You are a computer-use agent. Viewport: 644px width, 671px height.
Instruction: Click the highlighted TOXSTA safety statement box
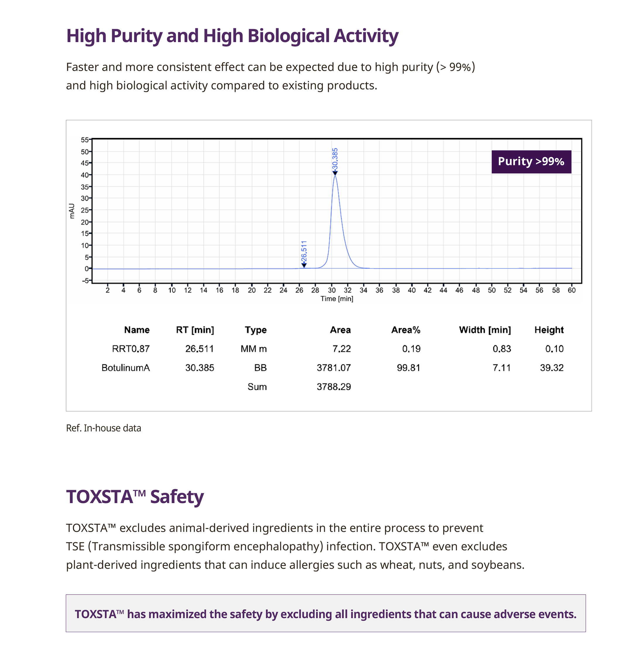[326, 614]
